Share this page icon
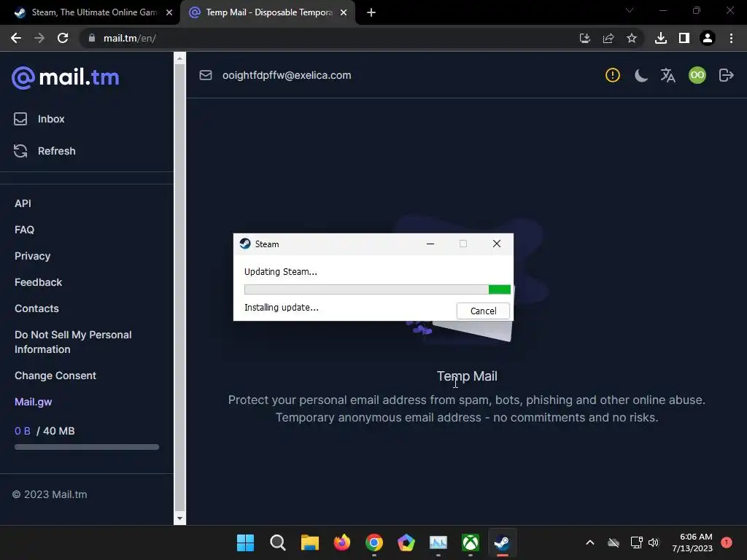Image resolution: width=747 pixels, height=560 pixels. pos(608,38)
